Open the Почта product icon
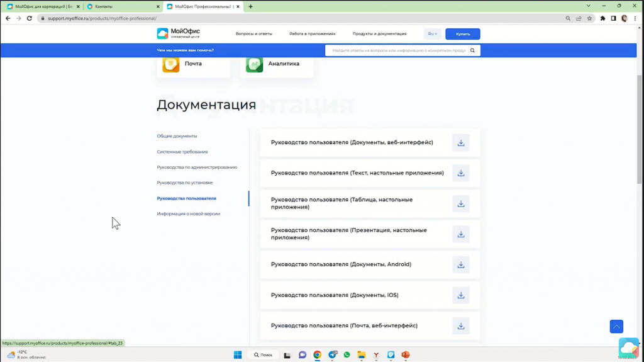This screenshot has height=362, width=644. click(171, 64)
